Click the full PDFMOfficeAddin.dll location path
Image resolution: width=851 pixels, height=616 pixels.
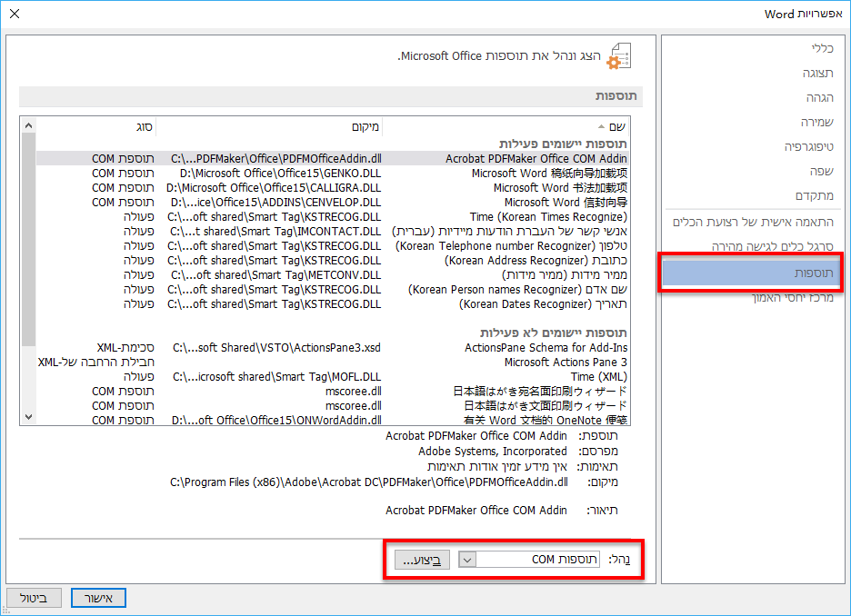pos(369,482)
